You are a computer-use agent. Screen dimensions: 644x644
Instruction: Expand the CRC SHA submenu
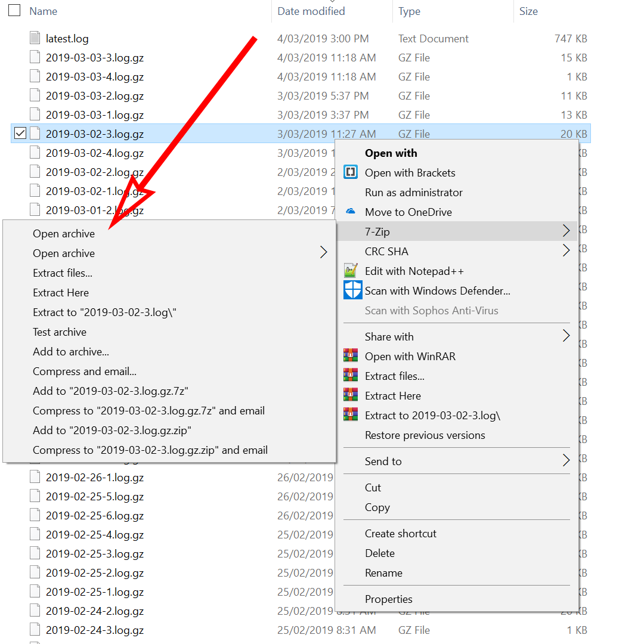(x=566, y=251)
